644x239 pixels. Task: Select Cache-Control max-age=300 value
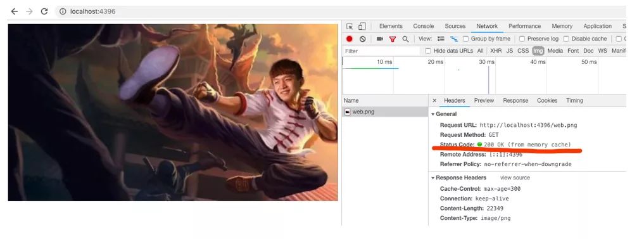click(x=502, y=189)
